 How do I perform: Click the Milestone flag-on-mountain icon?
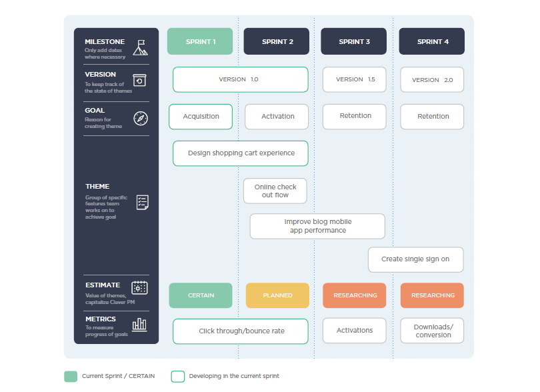141,47
